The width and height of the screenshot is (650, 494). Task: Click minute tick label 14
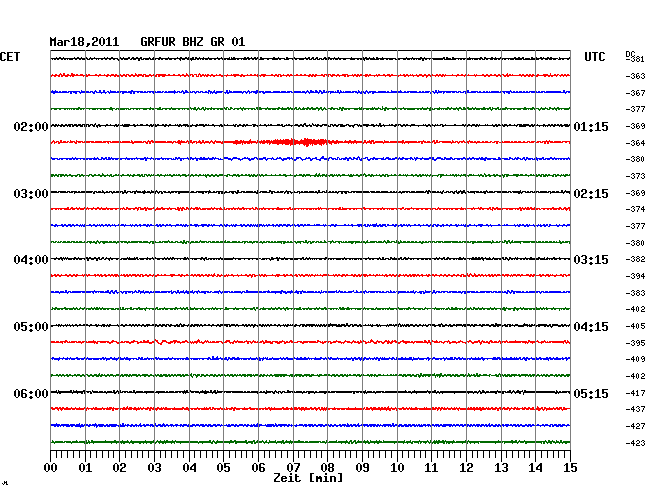tap(535, 468)
